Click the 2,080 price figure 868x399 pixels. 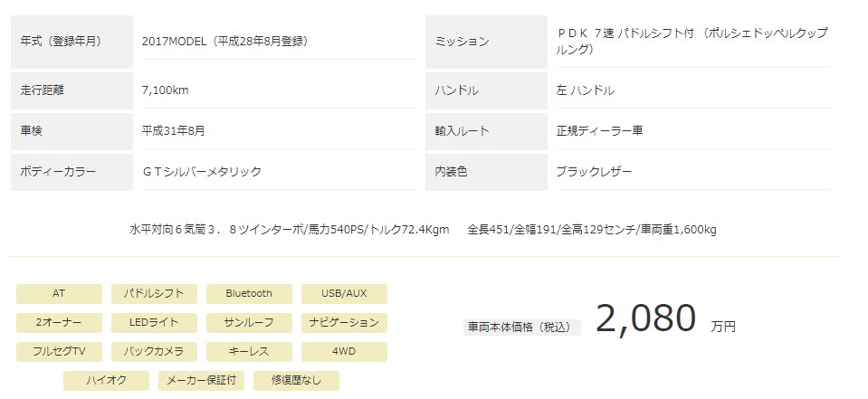coord(646,318)
